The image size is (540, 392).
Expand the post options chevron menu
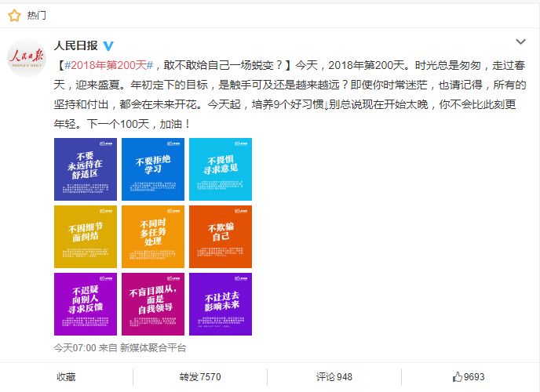coord(520,42)
